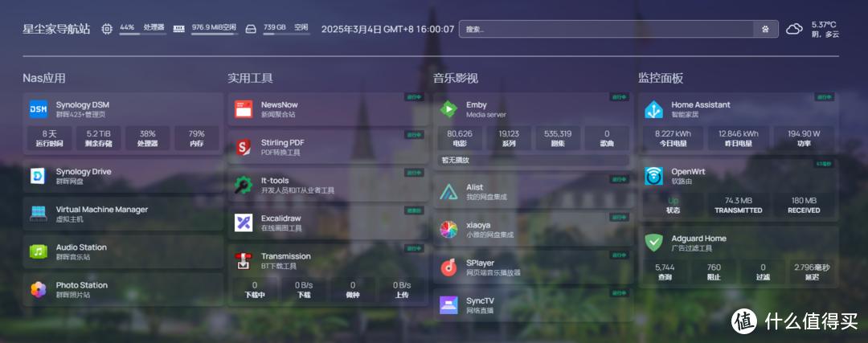This screenshot has height=343, width=868.
Task: Click the OpenWrt ping status badge
Action: (825, 164)
